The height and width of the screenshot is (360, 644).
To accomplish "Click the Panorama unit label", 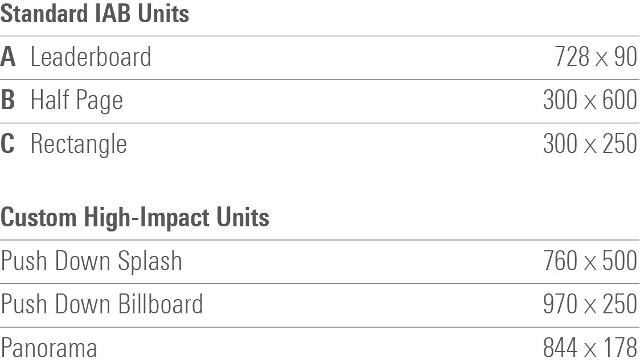I will [x=48, y=347].
